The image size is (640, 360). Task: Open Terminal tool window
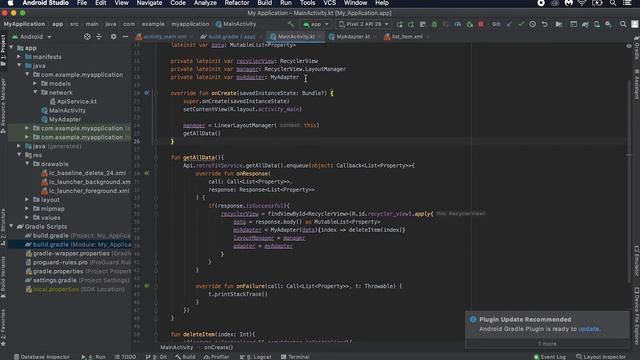pos(295,357)
